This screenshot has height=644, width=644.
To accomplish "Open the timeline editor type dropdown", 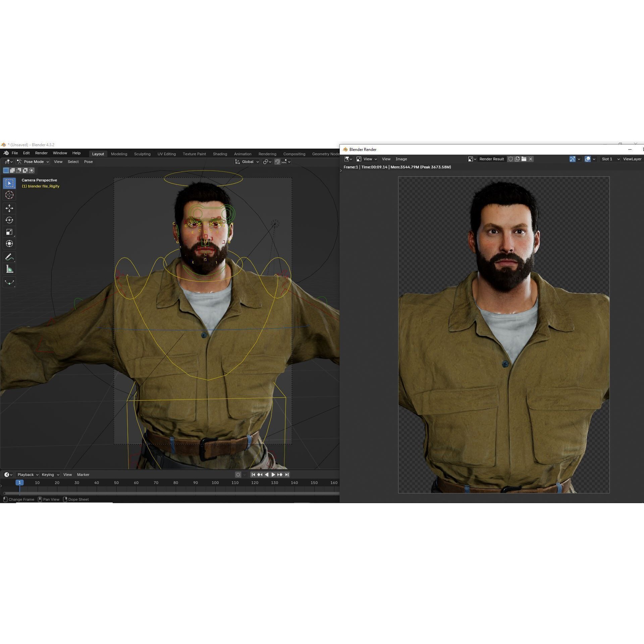I will [8, 475].
